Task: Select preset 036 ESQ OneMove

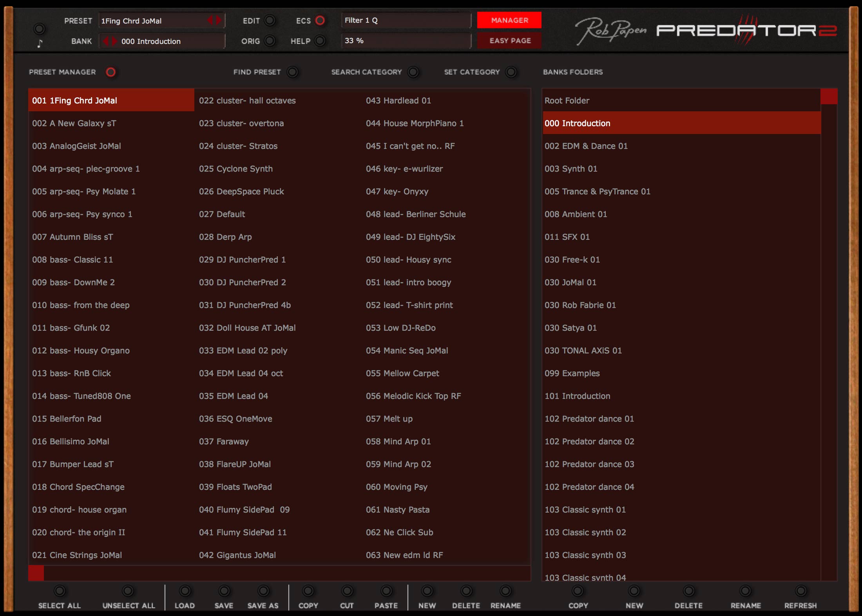Action: pyautogui.click(x=278, y=419)
